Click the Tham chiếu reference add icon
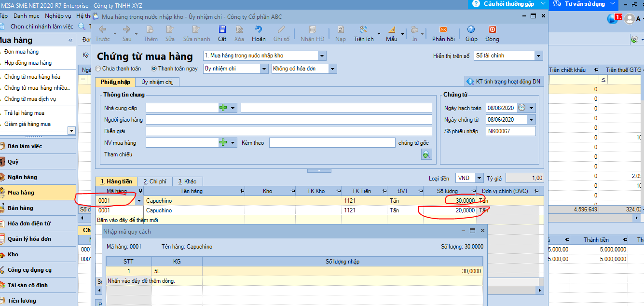The height and width of the screenshot is (306, 644). point(426,154)
